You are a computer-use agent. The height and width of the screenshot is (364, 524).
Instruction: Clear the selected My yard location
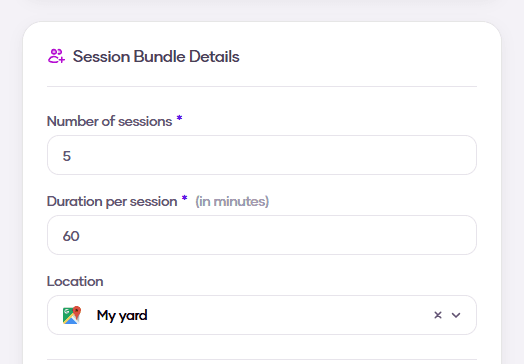coord(438,315)
